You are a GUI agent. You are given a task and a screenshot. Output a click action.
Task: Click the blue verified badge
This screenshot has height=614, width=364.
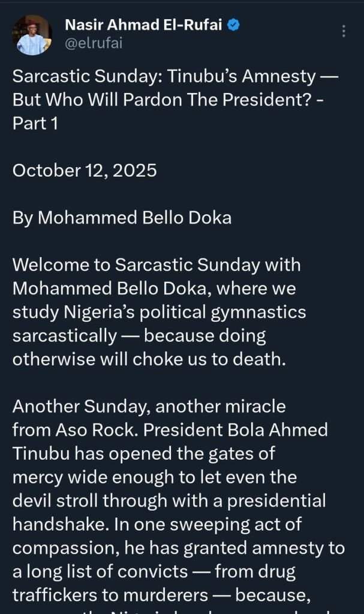(x=235, y=25)
